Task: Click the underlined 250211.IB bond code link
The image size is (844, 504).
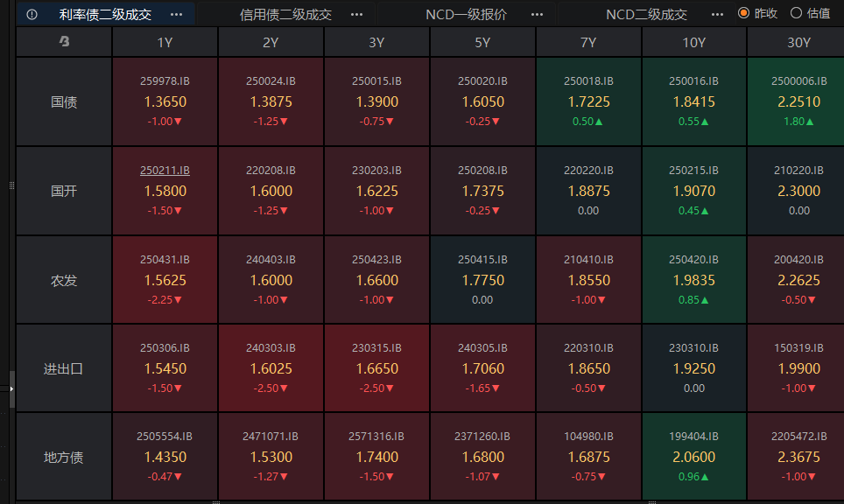Action: pyautogui.click(x=165, y=170)
